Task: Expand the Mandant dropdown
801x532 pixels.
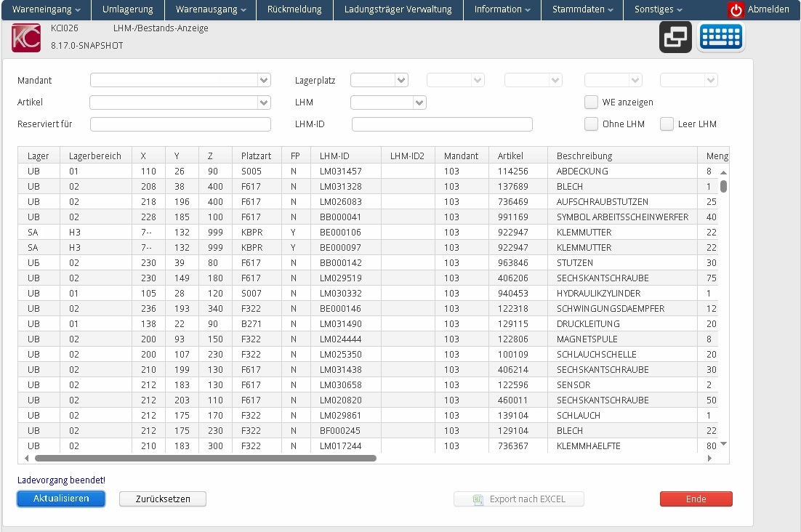Action: click(x=264, y=81)
